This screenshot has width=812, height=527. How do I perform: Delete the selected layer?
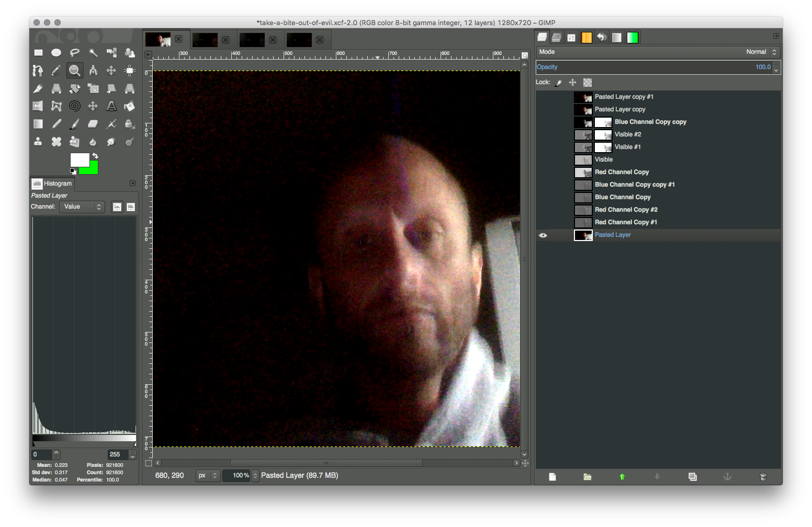(763, 477)
